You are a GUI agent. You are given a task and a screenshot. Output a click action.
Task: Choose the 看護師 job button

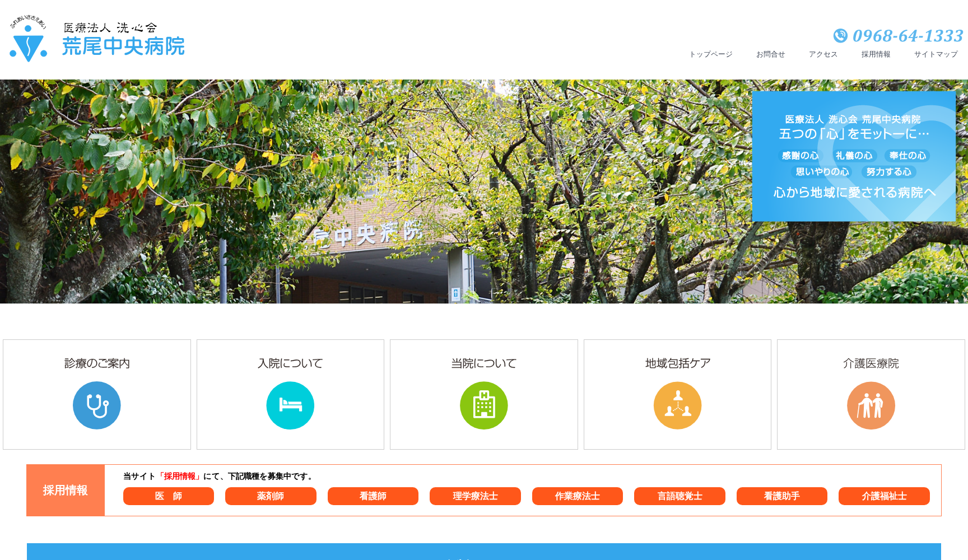[x=373, y=496]
